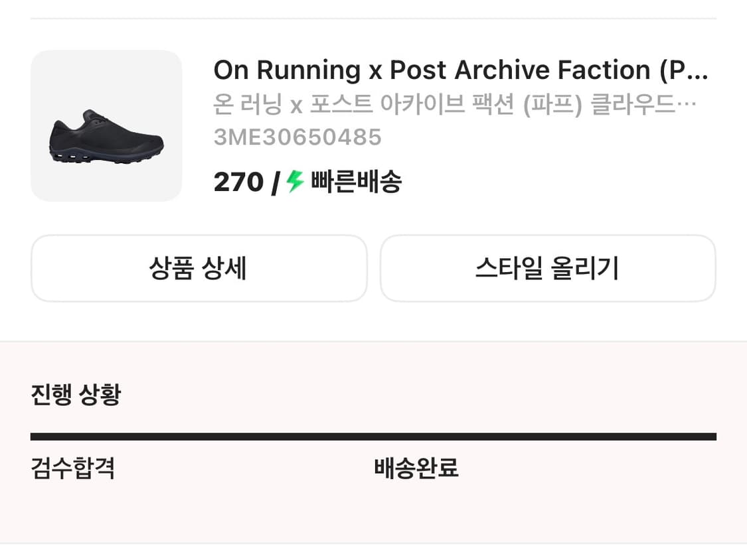Click the model number 3ME30650485
This screenshot has height=560, width=747.
tap(298, 137)
